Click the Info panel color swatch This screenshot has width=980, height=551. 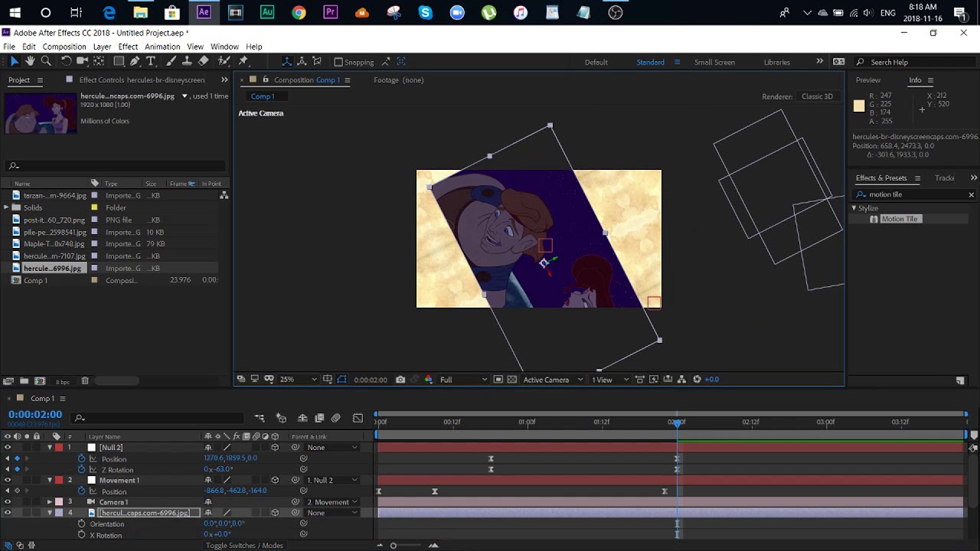pos(859,106)
